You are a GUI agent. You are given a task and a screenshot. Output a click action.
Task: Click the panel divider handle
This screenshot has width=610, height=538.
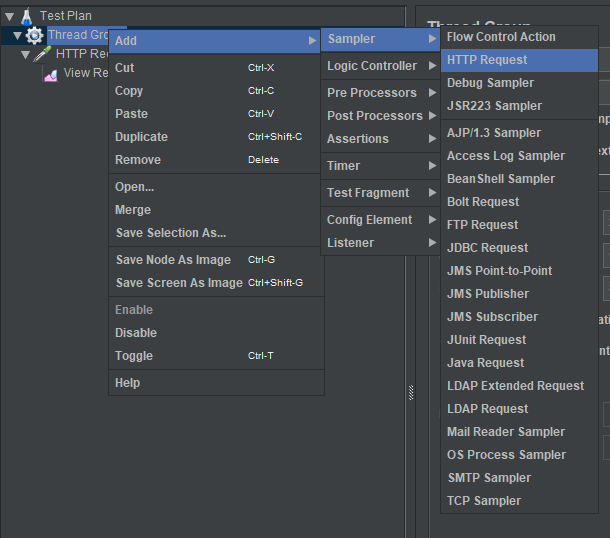pos(411,393)
